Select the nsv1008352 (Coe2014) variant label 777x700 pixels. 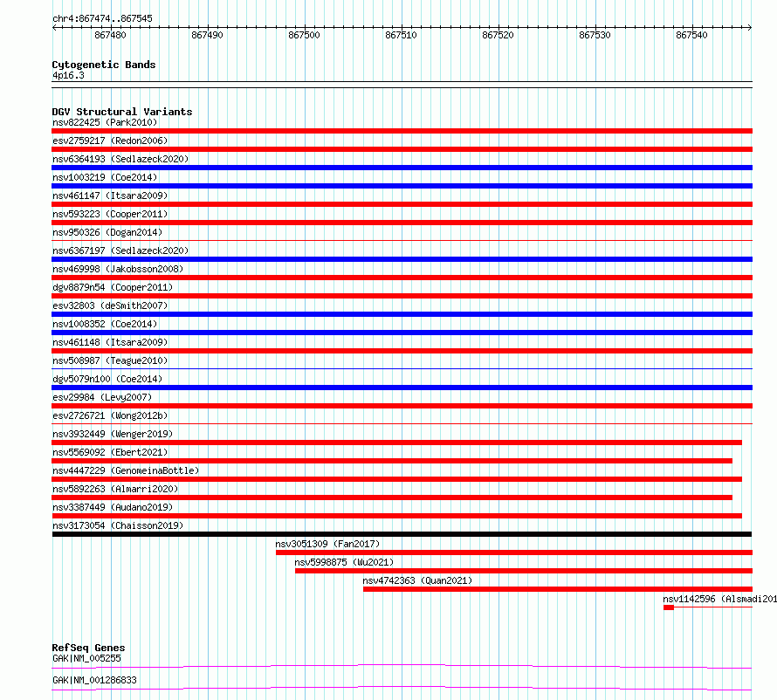tap(105, 324)
